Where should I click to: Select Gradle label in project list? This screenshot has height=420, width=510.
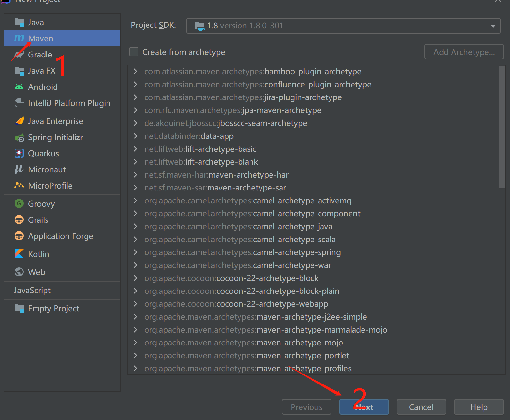40,55
